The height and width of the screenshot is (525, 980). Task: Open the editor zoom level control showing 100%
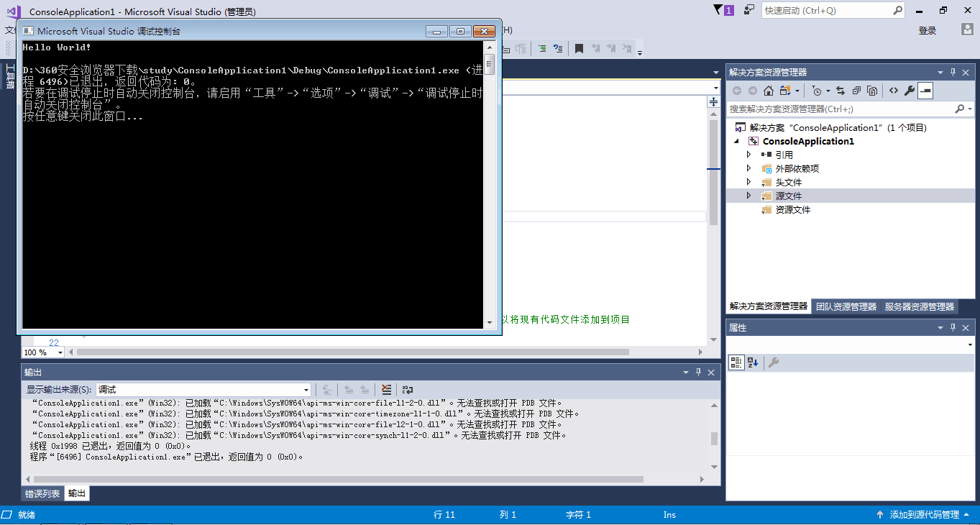[42, 352]
